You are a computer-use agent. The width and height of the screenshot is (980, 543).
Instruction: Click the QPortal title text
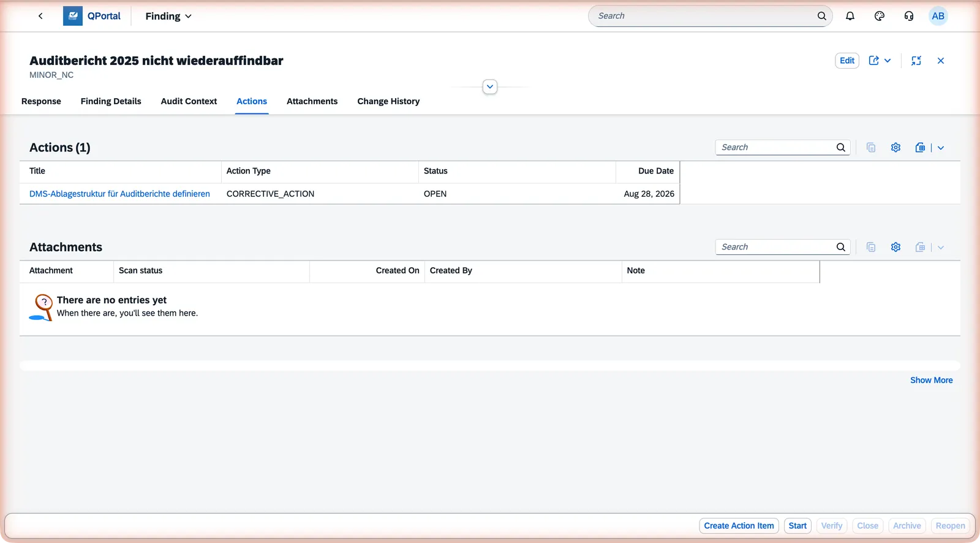click(x=104, y=16)
